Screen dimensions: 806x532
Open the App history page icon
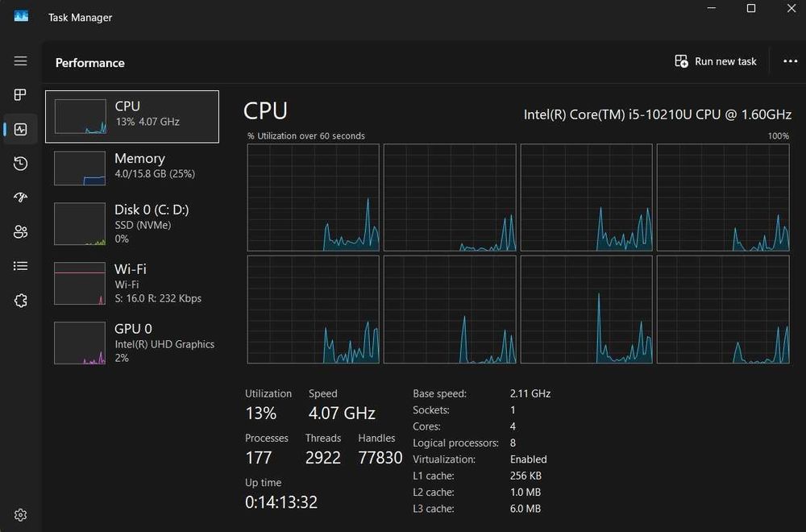pyautogui.click(x=21, y=164)
